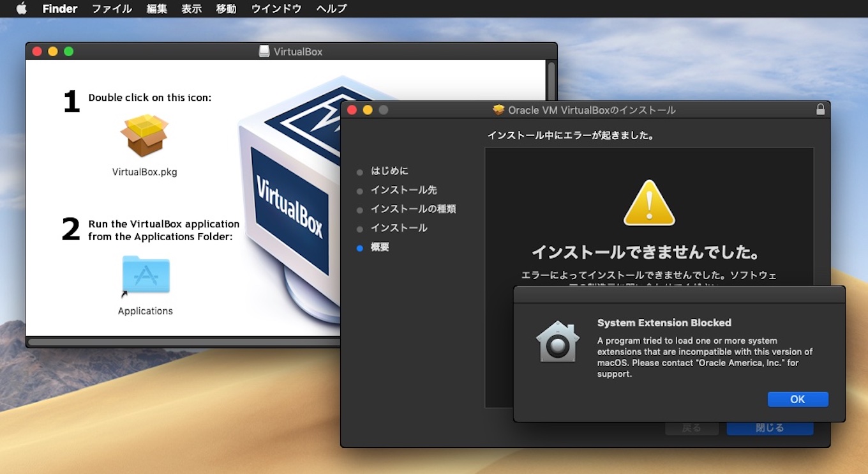Open the 移動 menu

[226, 8]
